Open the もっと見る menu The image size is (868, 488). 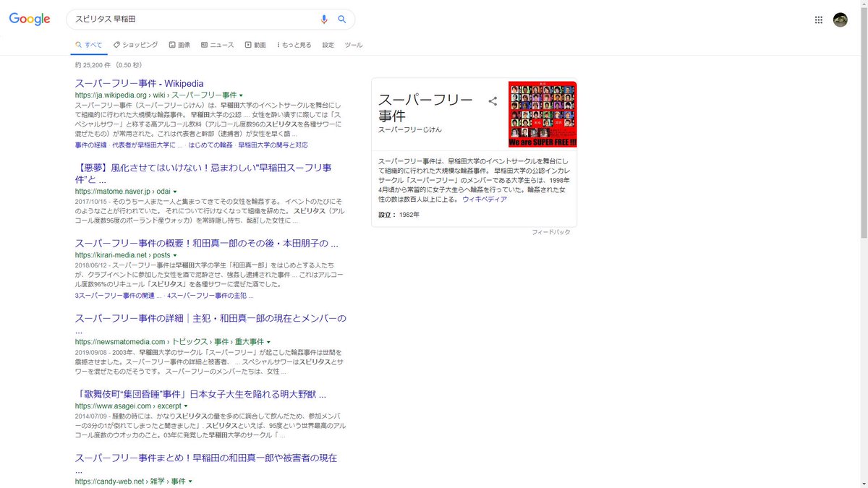(x=294, y=45)
